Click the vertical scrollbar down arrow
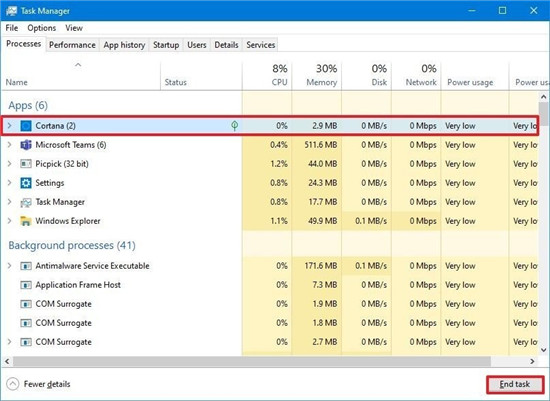The width and height of the screenshot is (550, 401). [543, 350]
